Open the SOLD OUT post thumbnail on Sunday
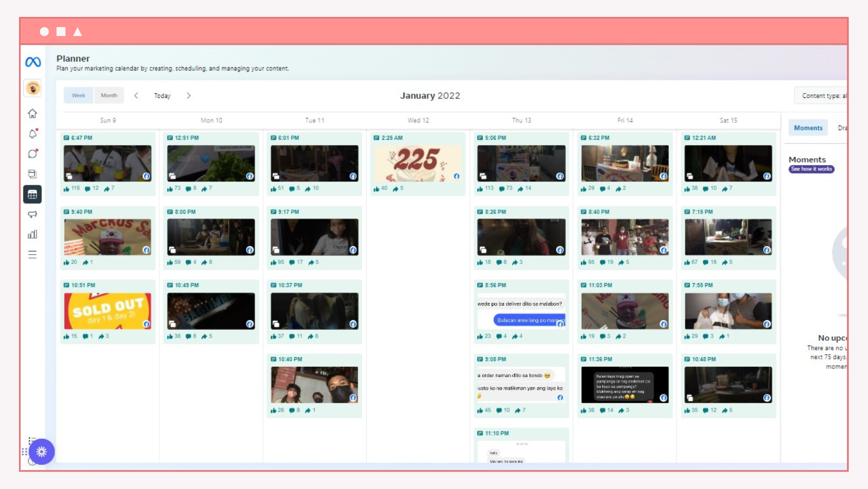The height and width of the screenshot is (489, 868). tap(107, 310)
